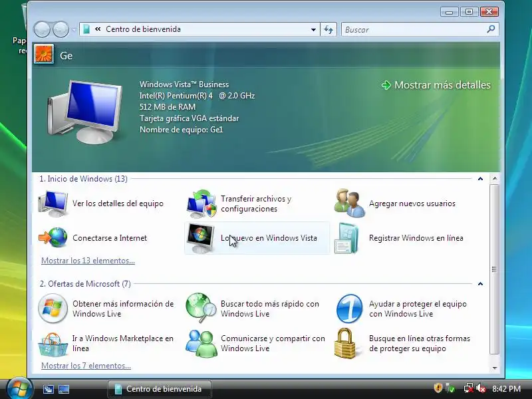Select Lo nuevo en Windows Vista icon
The height and width of the screenshot is (399, 532).
201,238
